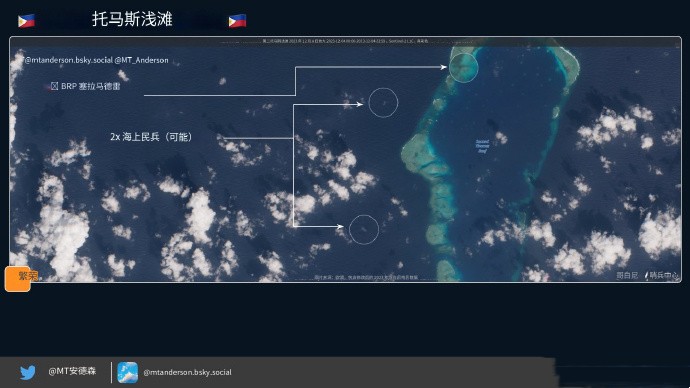Click the BRP 塞拉马德雷 label
The width and height of the screenshot is (690, 388).
tap(90, 86)
